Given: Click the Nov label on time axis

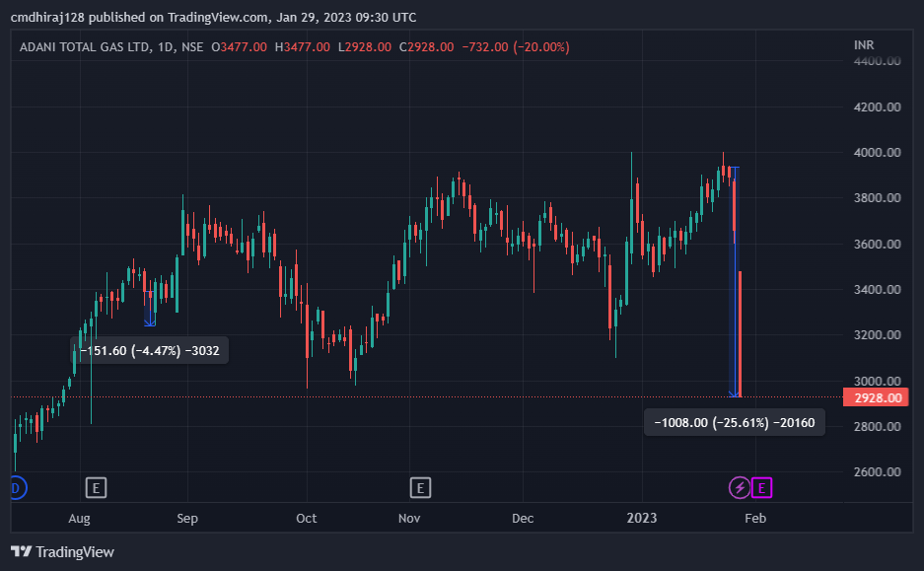Looking at the screenshot, I should pos(409,518).
